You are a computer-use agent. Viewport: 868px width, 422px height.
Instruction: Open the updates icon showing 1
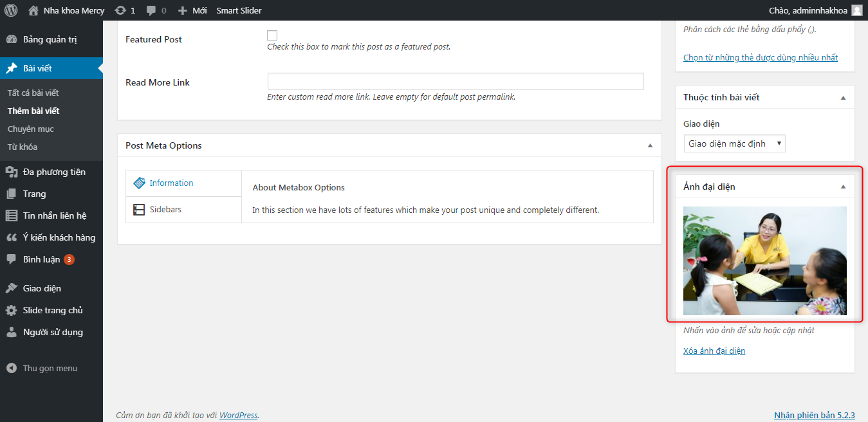[x=120, y=10]
